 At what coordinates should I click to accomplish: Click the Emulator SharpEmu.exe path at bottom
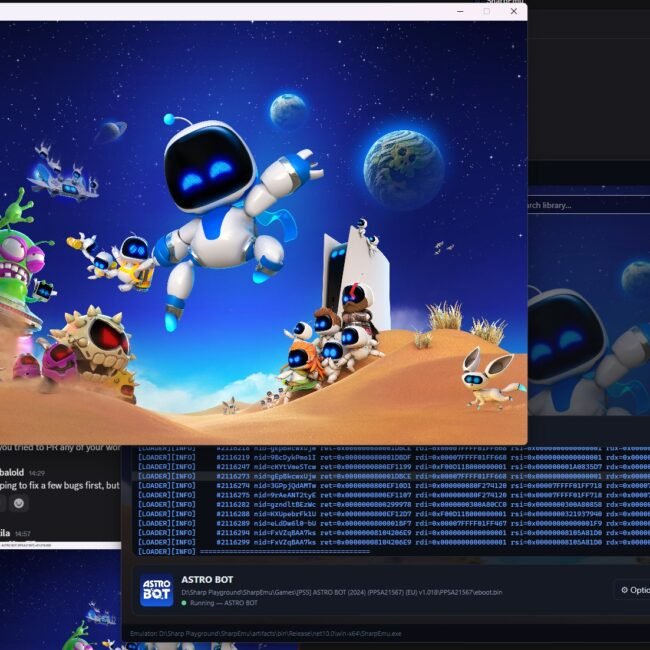266,633
